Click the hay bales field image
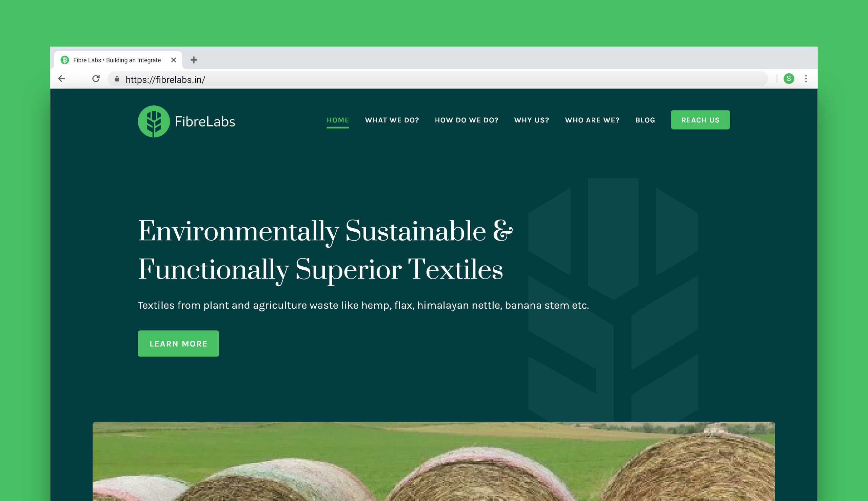This screenshot has height=501, width=868. 433,461
